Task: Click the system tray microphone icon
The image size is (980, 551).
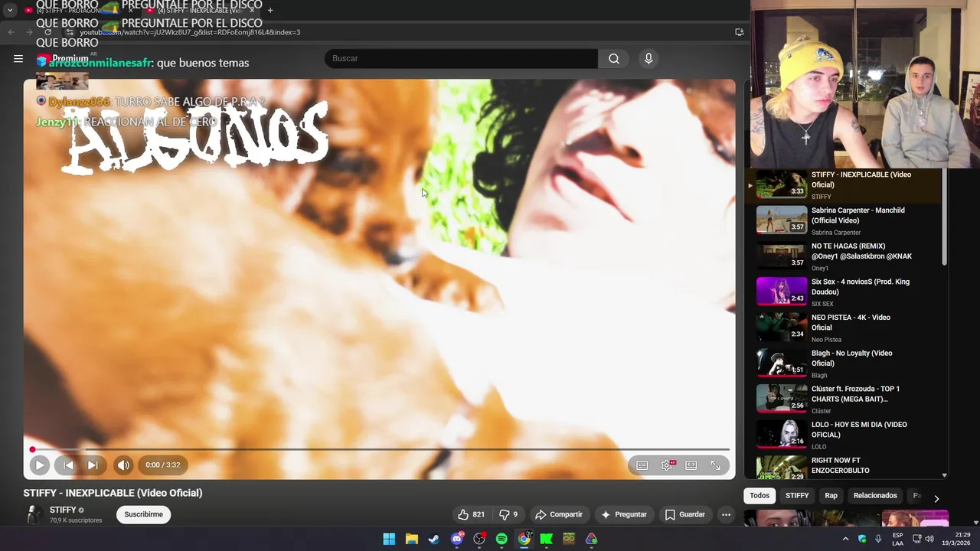Action: pos(878,539)
